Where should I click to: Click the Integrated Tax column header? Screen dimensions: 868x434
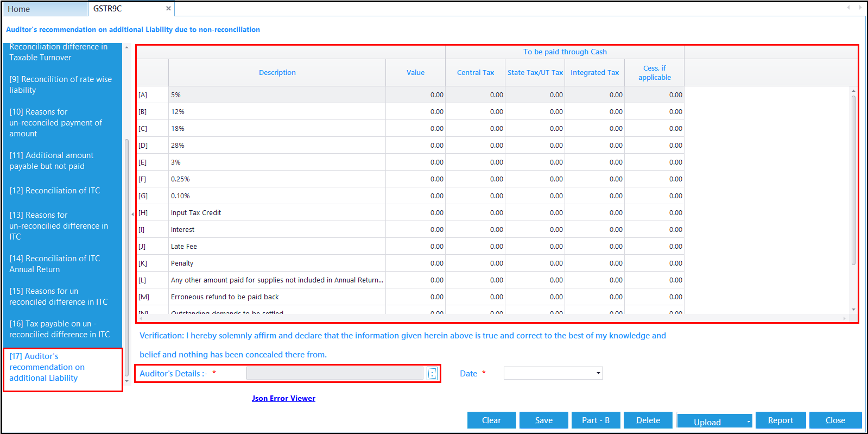point(595,73)
